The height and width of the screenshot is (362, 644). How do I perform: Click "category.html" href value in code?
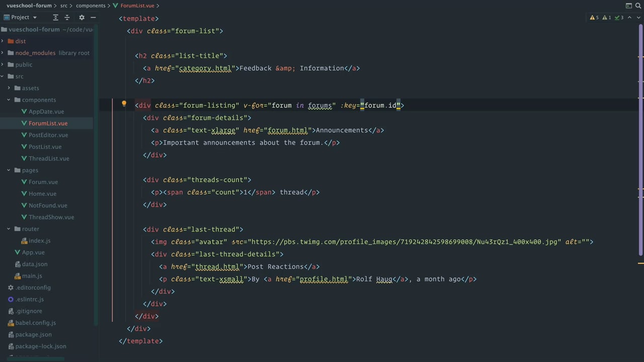click(205, 68)
